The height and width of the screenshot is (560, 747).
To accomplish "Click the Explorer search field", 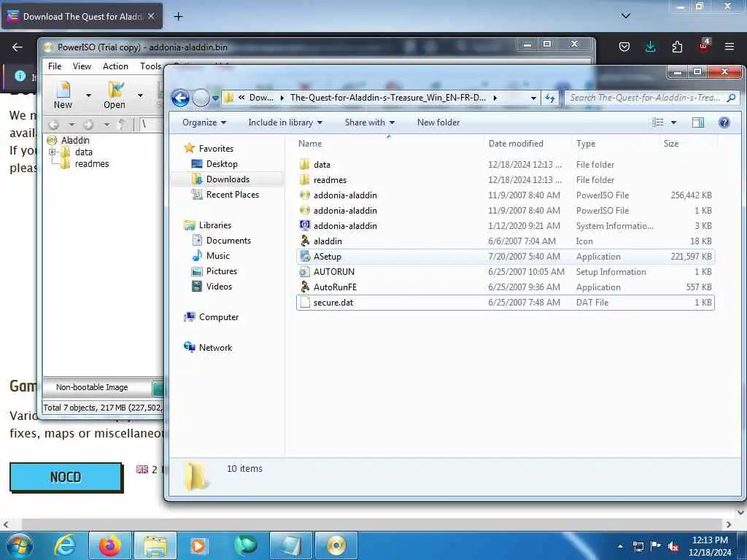I will 652,98.
